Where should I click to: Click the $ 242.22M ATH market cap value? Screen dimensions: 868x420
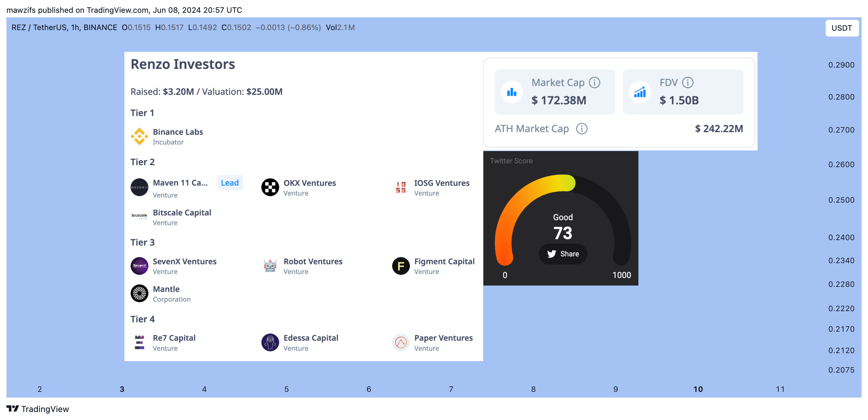pyautogui.click(x=719, y=129)
